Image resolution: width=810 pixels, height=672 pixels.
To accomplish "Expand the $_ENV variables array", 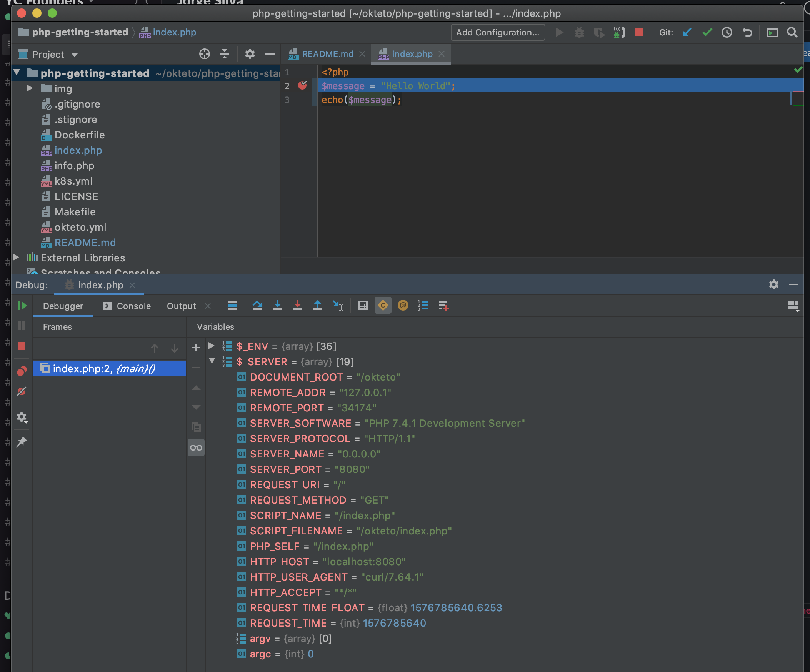I will click(211, 346).
